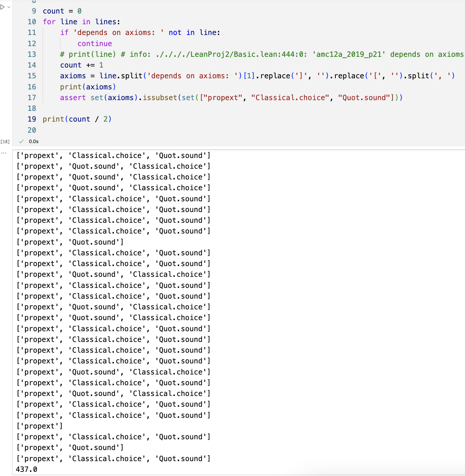This screenshot has height=476, width=465.
Task: Click the 0.0s execution time label
Action: tap(34, 141)
